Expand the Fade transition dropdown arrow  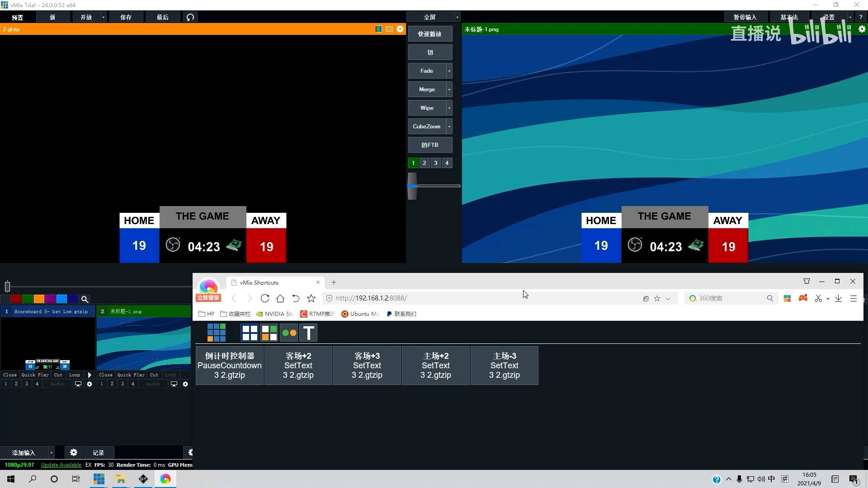click(449, 71)
